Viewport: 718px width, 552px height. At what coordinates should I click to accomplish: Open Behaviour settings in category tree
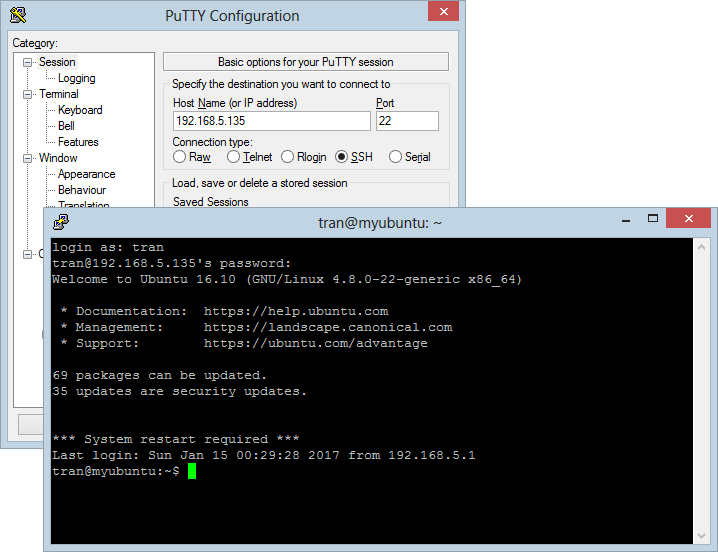pyautogui.click(x=82, y=190)
